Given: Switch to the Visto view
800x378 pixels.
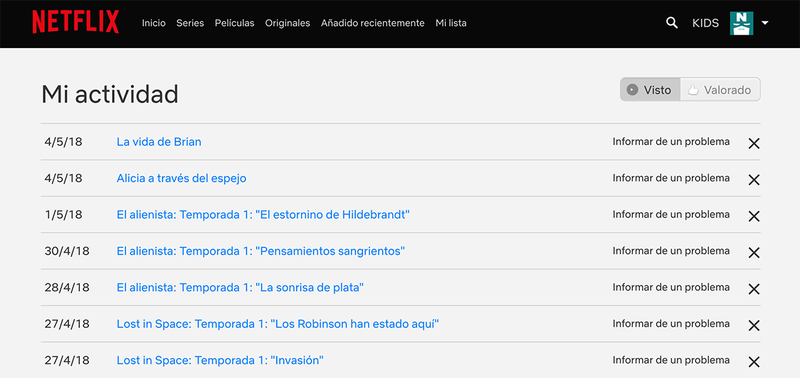Looking at the screenshot, I should [x=650, y=90].
